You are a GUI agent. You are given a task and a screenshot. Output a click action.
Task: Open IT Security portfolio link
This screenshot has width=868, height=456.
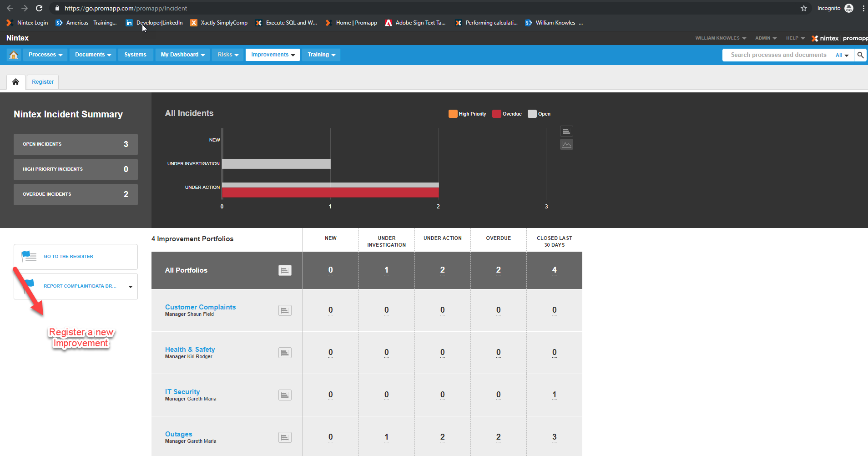click(182, 392)
